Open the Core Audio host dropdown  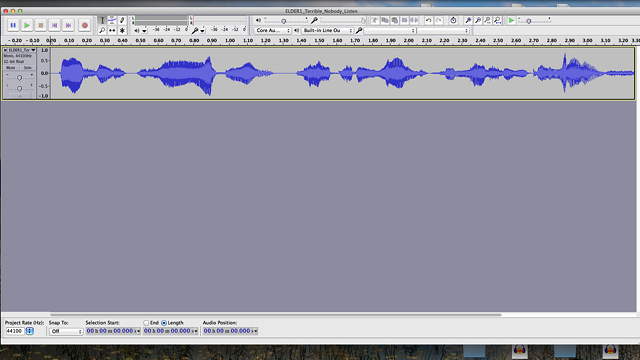(272, 31)
